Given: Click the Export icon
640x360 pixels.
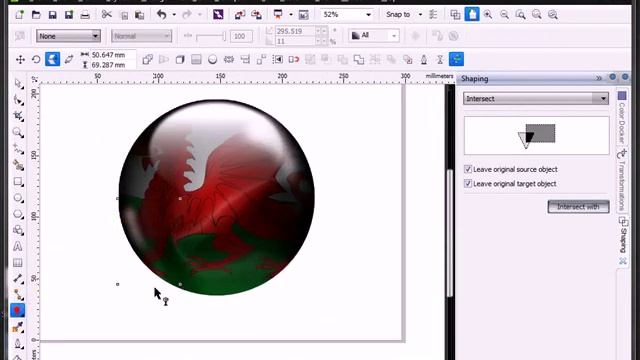Looking at the screenshot, I should [x=256, y=15].
